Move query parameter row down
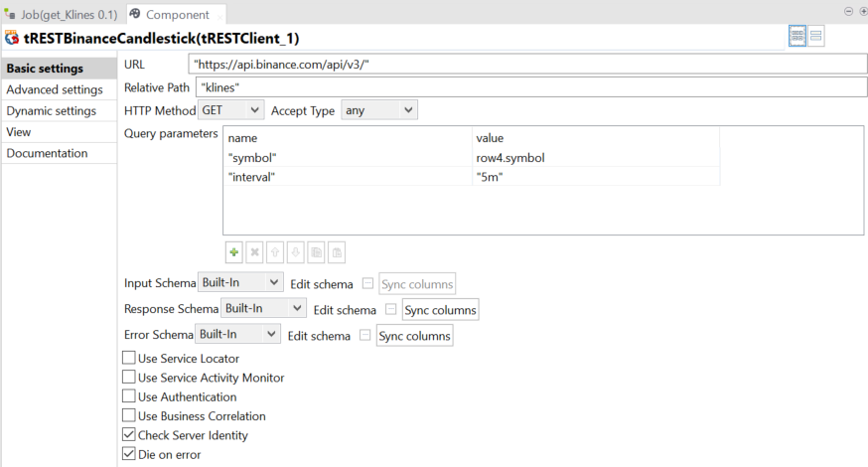 click(x=296, y=252)
